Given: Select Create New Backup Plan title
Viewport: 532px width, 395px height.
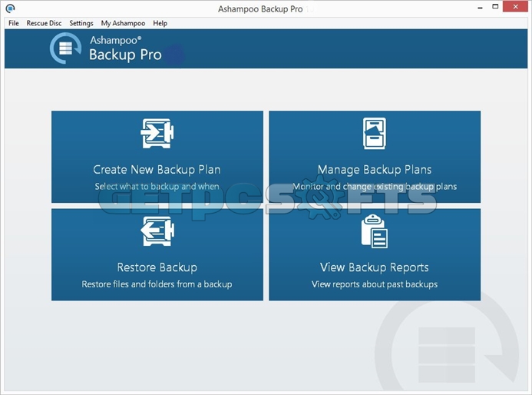Looking at the screenshot, I should click(157, 170).
